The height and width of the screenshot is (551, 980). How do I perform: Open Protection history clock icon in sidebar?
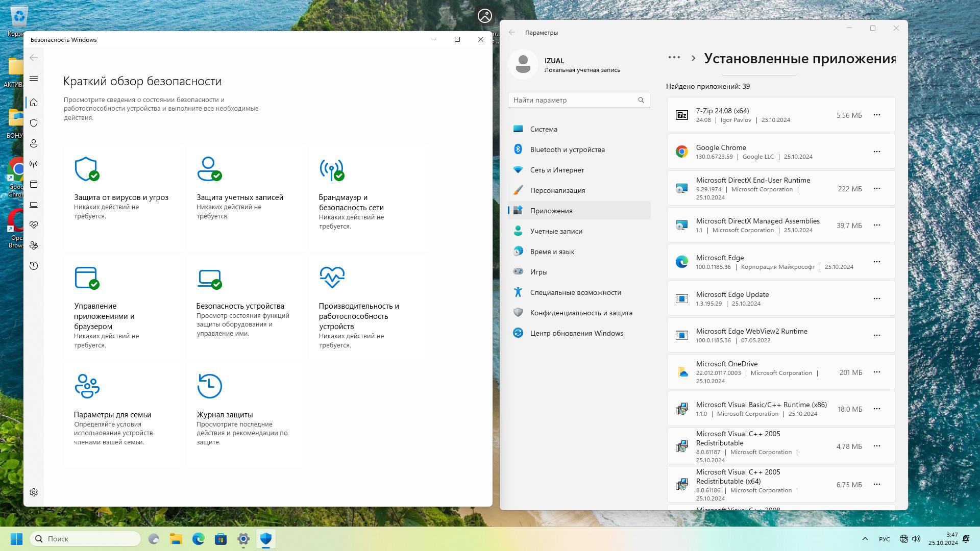[34, 266]
